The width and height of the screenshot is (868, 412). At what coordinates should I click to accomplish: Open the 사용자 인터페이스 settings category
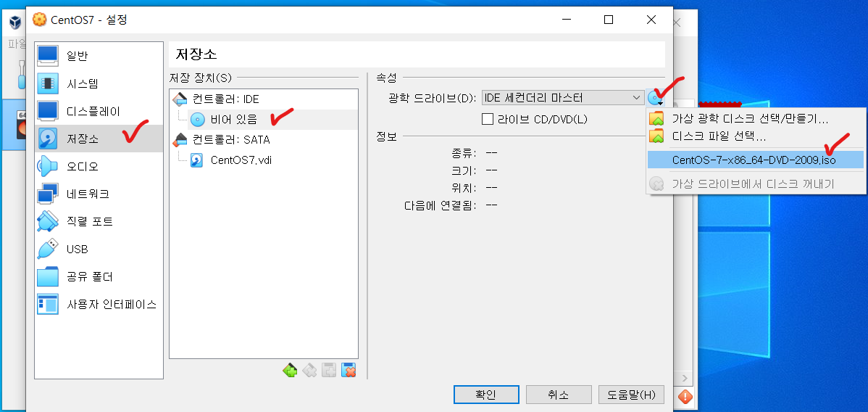[99, 304]
